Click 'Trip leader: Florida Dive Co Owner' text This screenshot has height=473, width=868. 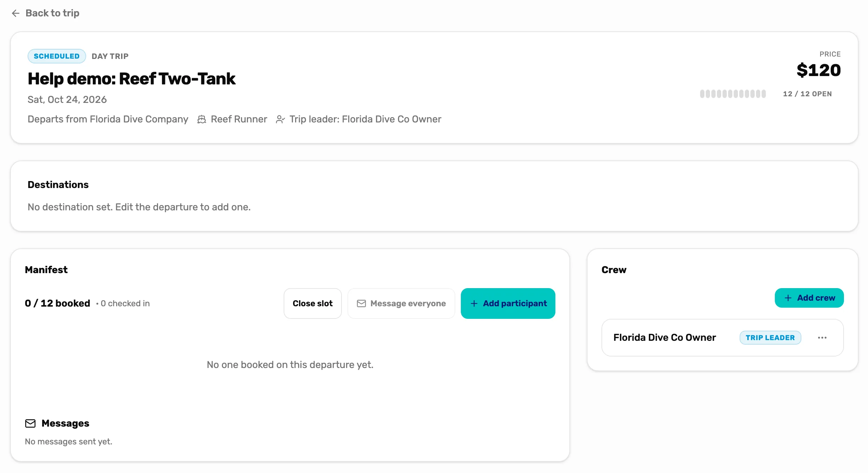[365, 119]
